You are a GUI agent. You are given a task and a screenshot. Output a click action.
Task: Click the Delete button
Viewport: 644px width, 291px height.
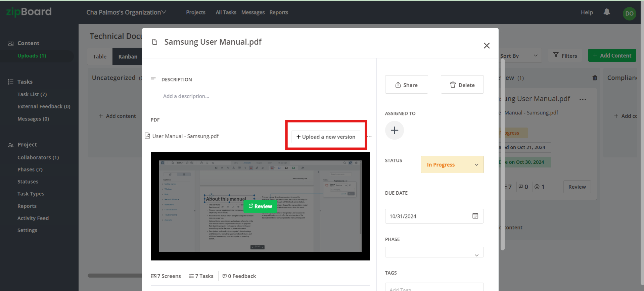point(462,85)
